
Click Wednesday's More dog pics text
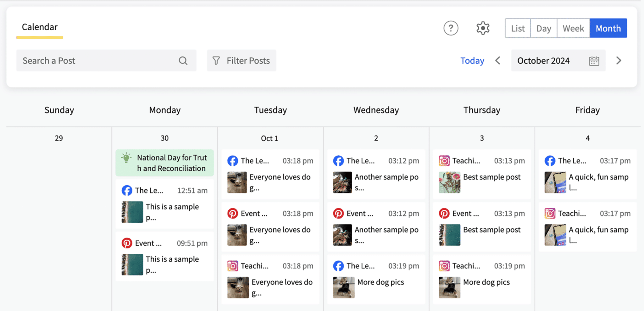pyautogui.click(x=380, y=282)
